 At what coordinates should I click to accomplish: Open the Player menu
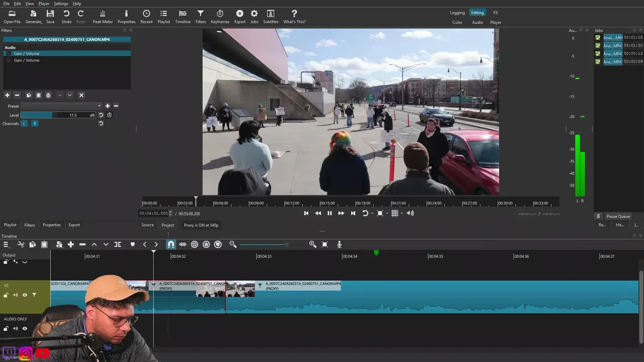[x=44, y=4]
